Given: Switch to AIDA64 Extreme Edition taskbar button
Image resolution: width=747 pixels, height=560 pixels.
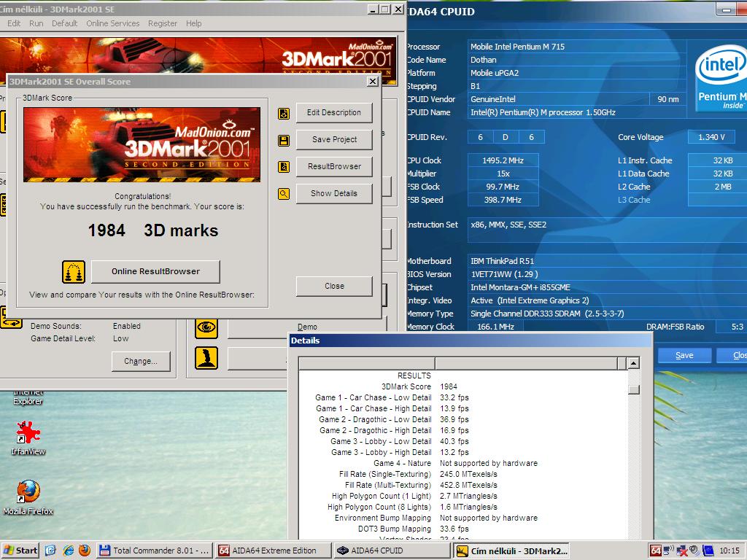Looking at the screenshot, I should 273,551.
